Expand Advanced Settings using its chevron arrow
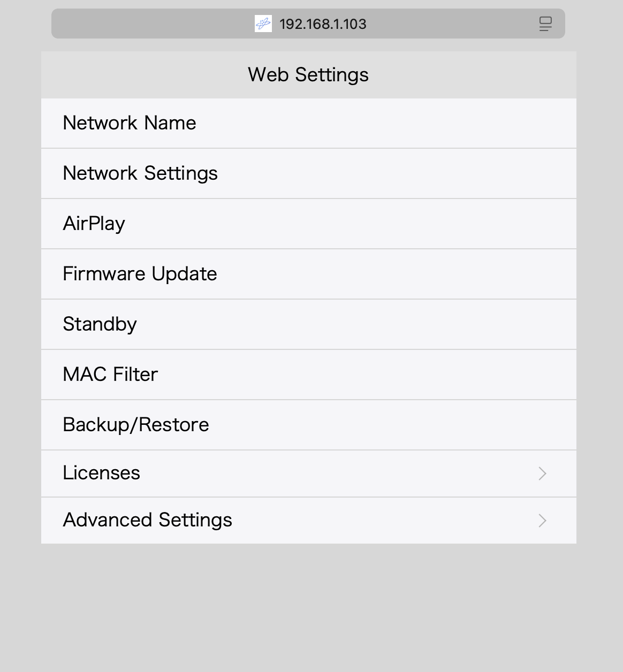 pos(542,521)
